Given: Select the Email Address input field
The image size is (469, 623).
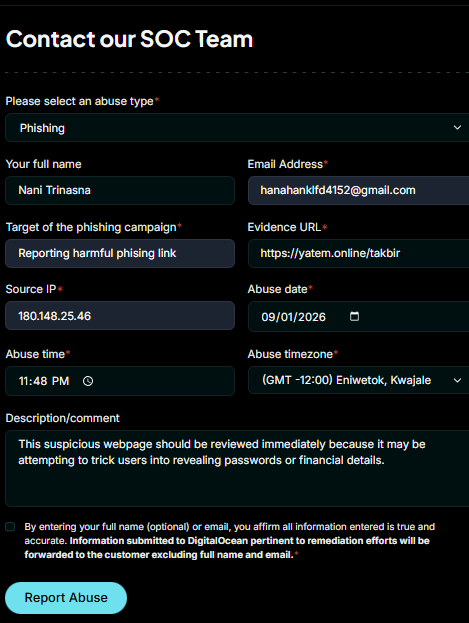Looking at the screenshot, I should pyautogui.click(x=359, y=190).
